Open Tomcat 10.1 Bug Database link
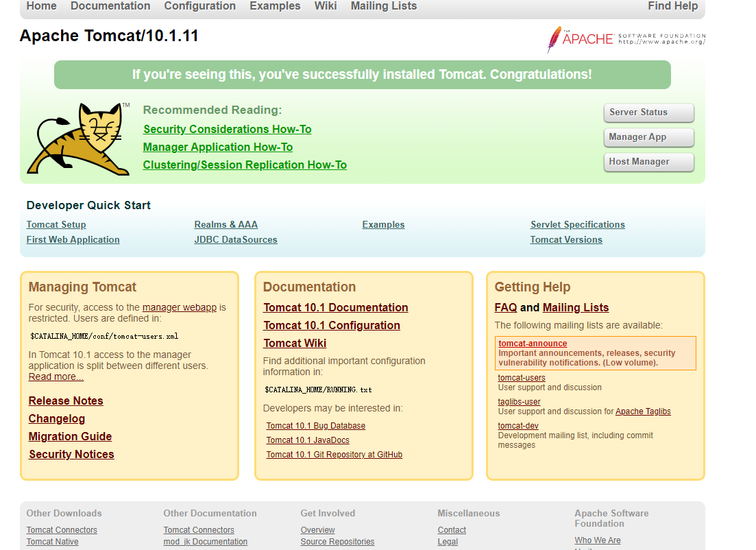756x550 pixels. (x=316, y=426)
